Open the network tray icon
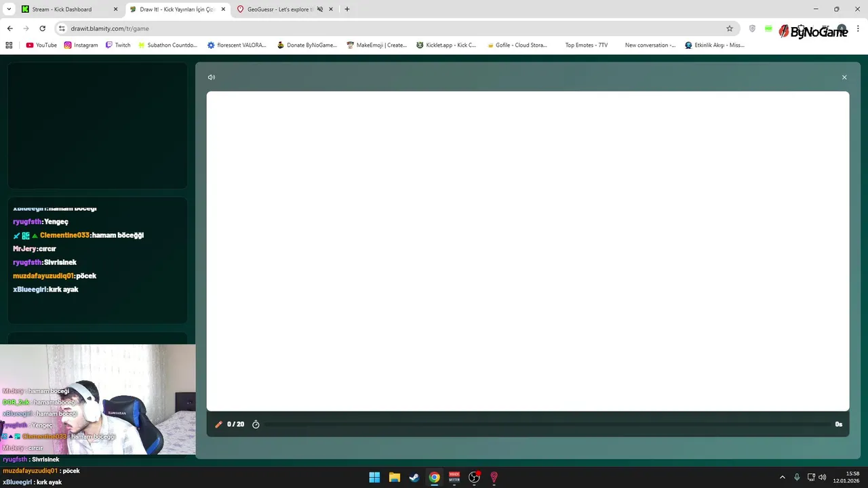The image size is (868, 488). coord(811,477)
